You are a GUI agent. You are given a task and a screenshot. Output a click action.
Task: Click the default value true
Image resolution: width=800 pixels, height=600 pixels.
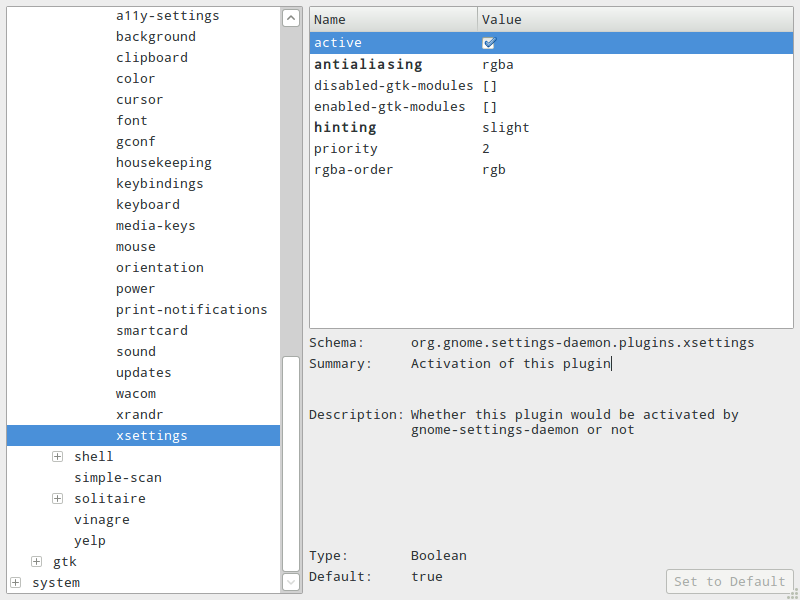coord(427,577)
